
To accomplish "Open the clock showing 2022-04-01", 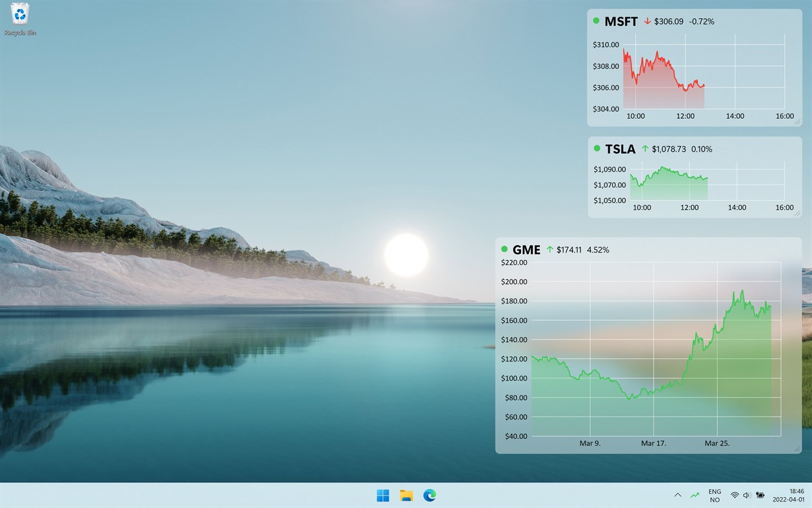I will 787,495.
